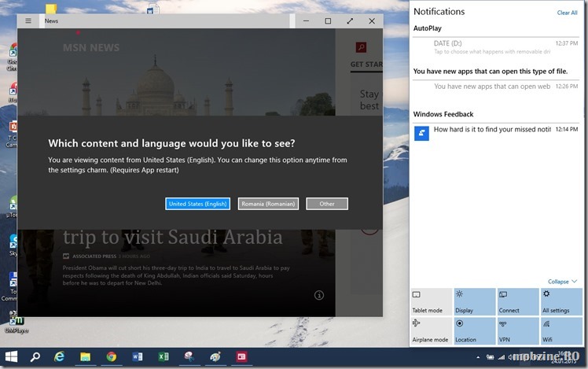
Task: Launch Internet Explorer from the taskbar
Action: tap(59, 357)
